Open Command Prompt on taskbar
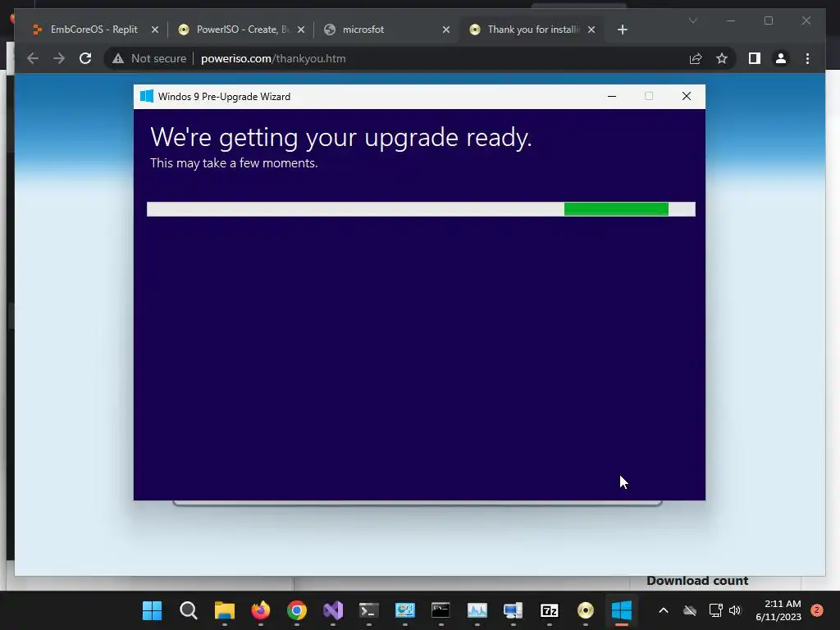Viewport: 840px width, 630px height. [441, 610]
